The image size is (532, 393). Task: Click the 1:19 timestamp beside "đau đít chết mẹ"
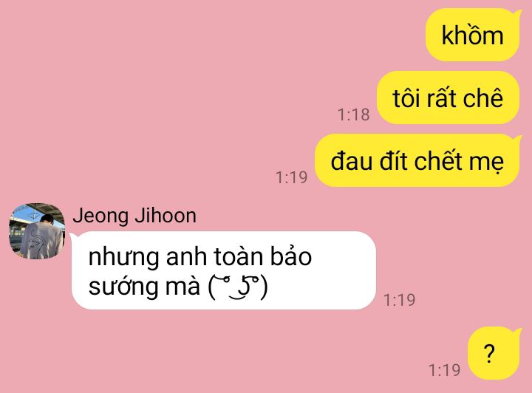[291, 177]
